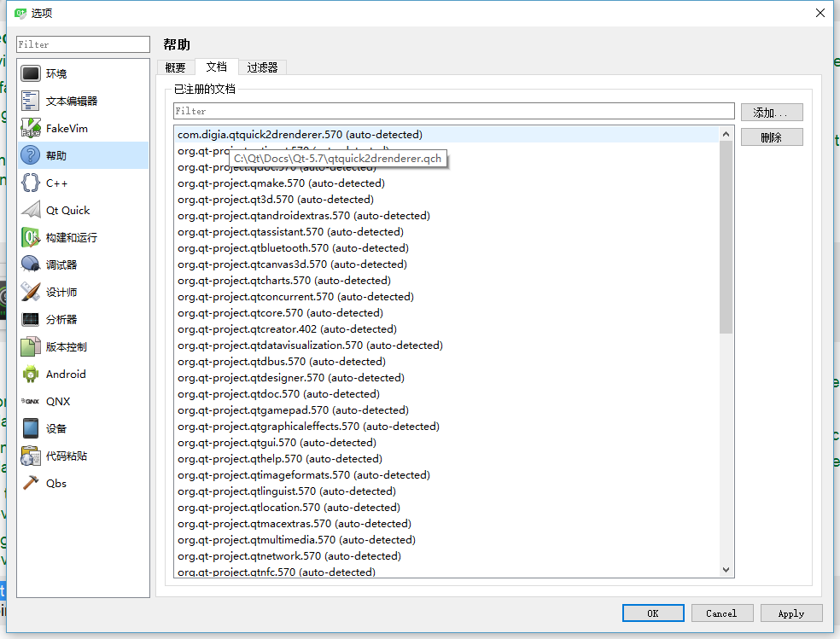The width and height of the screenshot is (840, 639).
Task: Click the Apply button
Action: pyautogui.click(x=791, y=613)
